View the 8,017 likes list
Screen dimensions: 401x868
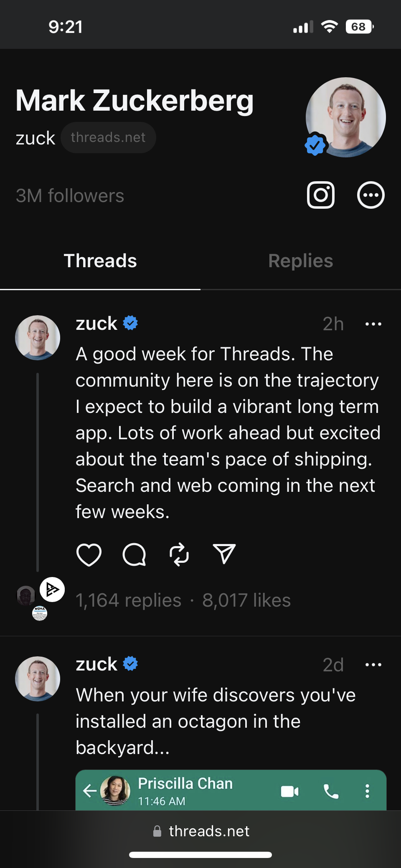246,600
